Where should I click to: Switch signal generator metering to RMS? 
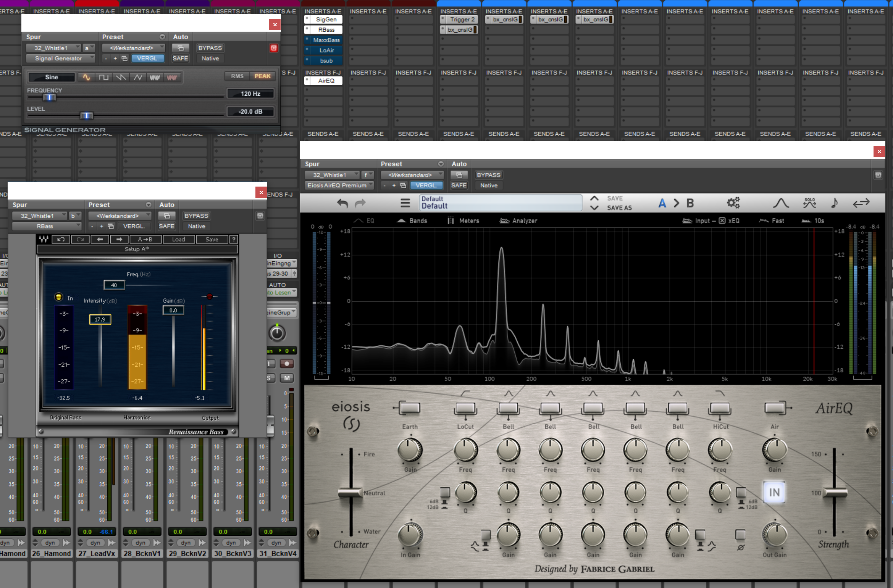click(237, 76)
